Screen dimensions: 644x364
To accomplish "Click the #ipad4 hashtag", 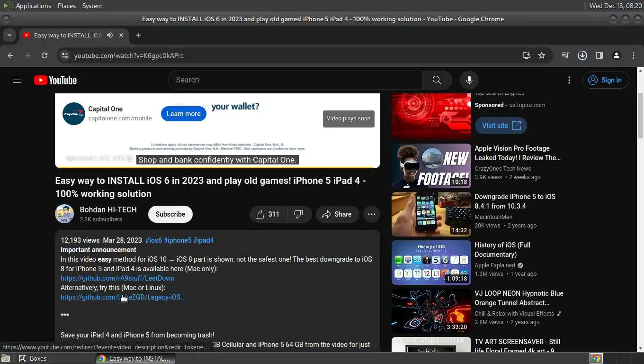I will pyautogui.click(x=204, y=240).
